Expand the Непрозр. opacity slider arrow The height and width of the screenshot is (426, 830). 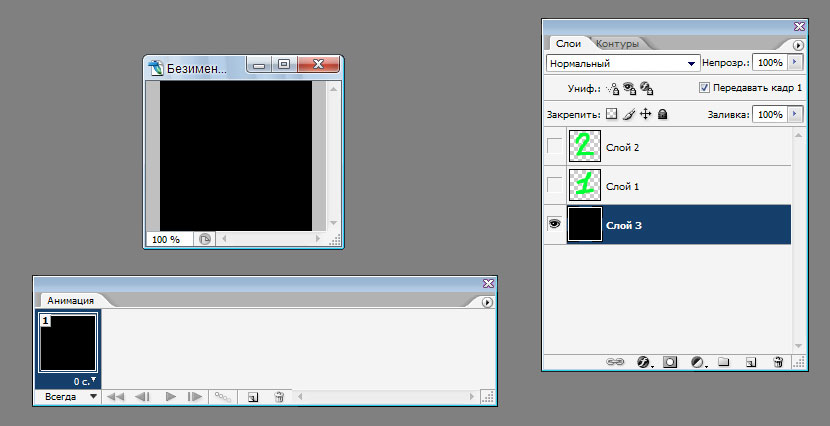point(796,62)
